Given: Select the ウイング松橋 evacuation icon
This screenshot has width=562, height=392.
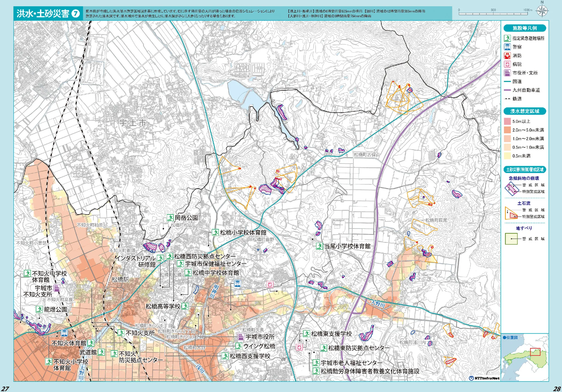Looking at the screenshot, I should click(x=239, y=346).
